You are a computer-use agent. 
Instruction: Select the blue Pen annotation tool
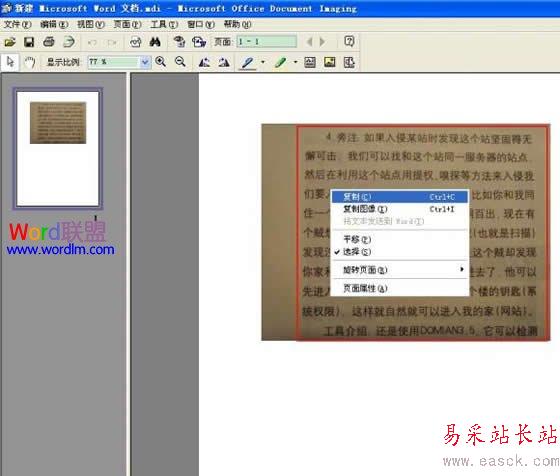click(x=248, y=62)
